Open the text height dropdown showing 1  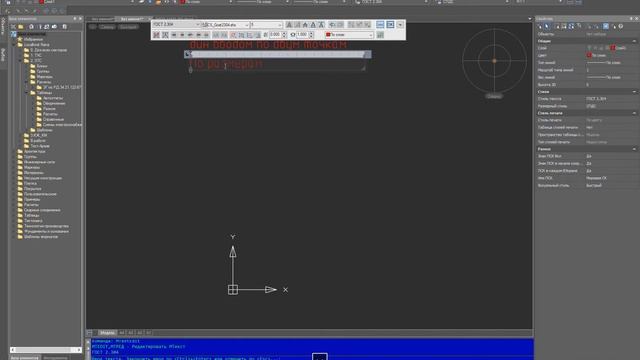click(266, 25)
